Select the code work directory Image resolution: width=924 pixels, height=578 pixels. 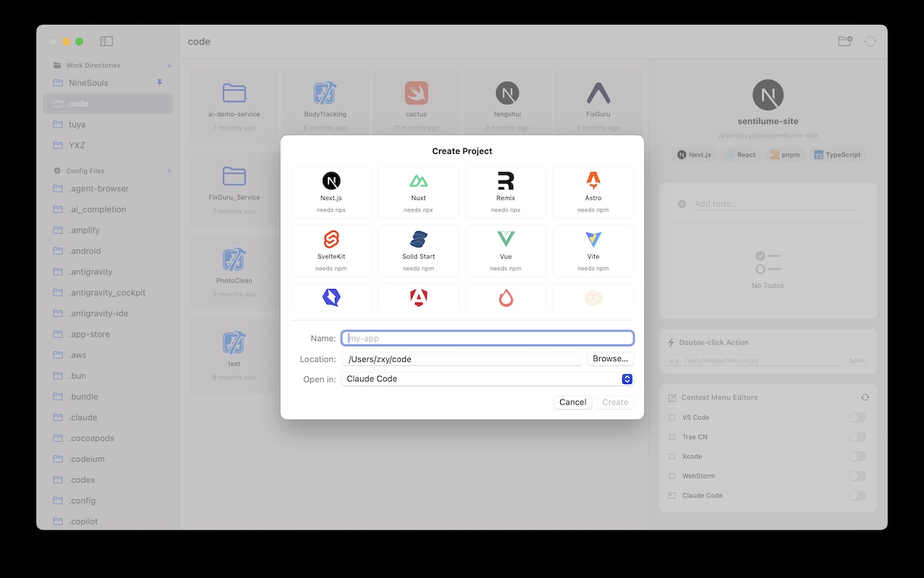(x=108, y=104)
